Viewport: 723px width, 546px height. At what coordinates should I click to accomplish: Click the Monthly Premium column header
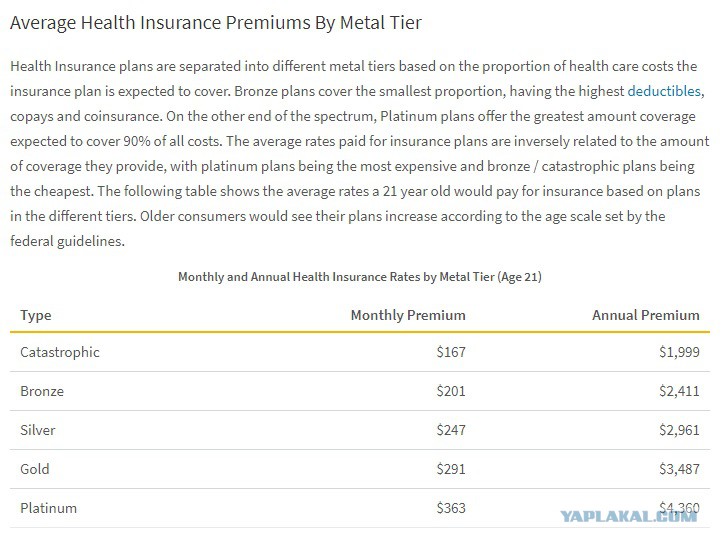tap(408, 315)
